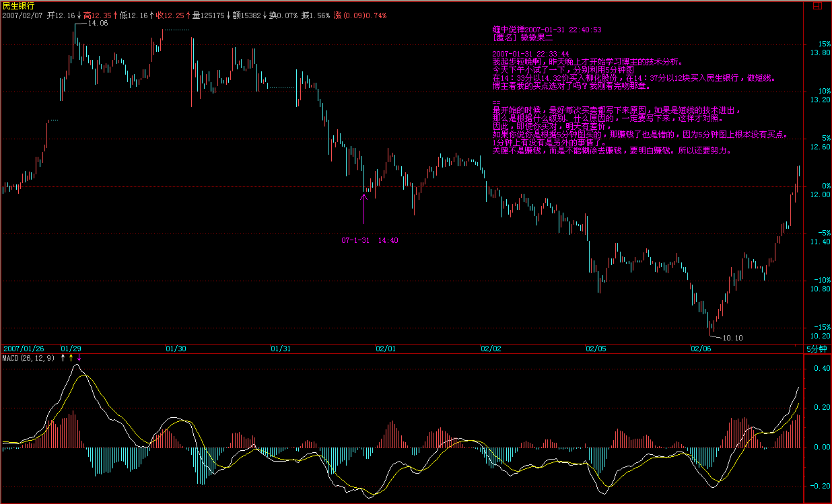Select the 02/05 date on time axis

tap(596, 349)
